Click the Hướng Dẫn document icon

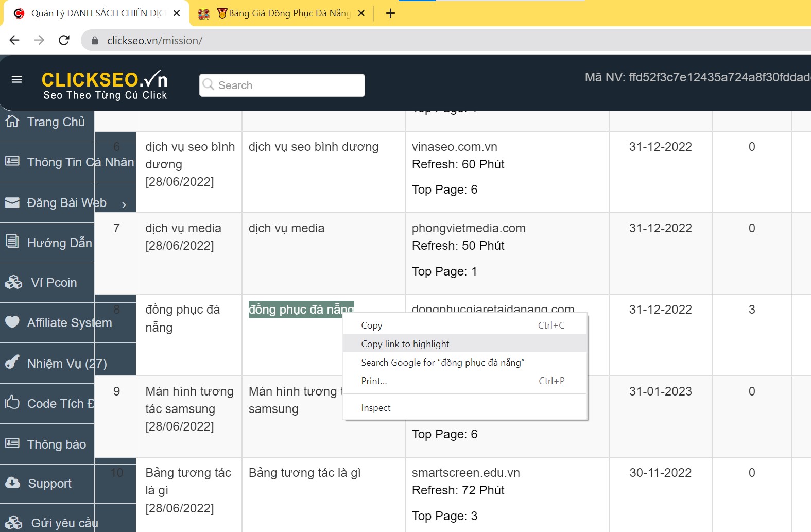tap(12, 242)
